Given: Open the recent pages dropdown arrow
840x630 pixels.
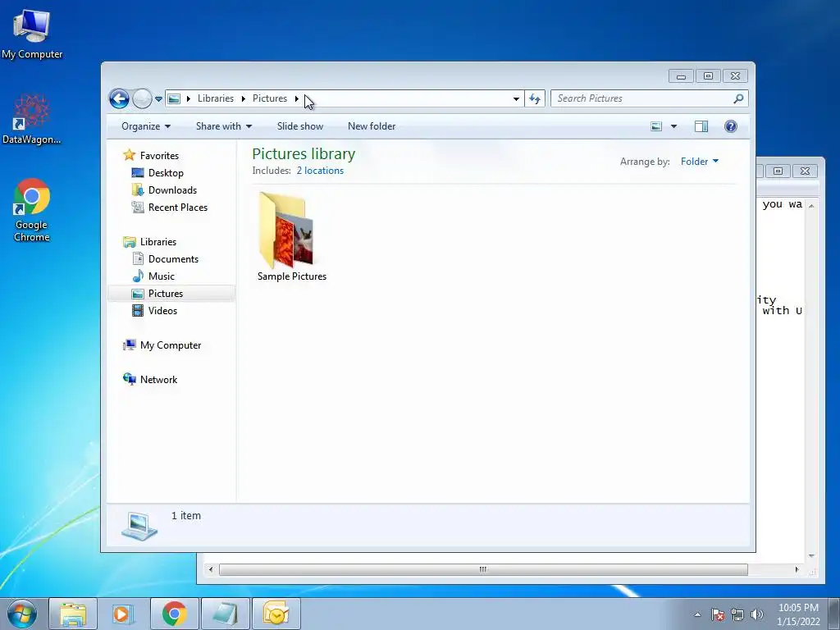Looking at the screenshot, I should pyautogui.click(x=158, y=99).
